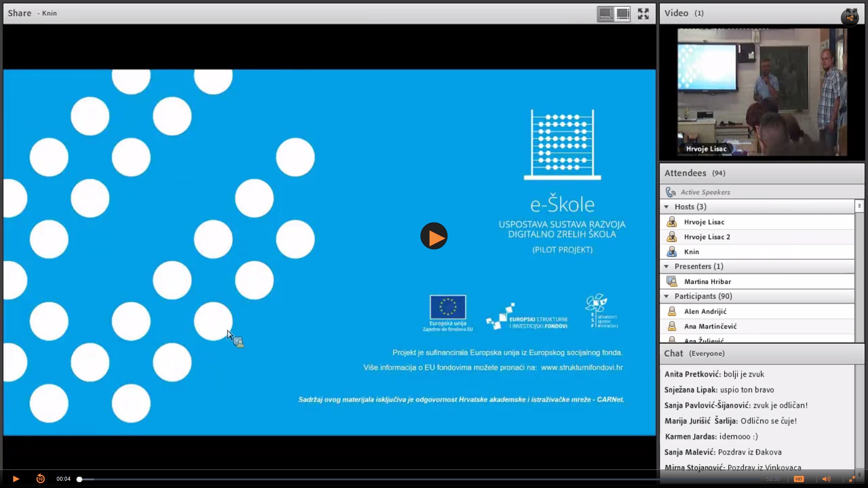
Task: Click the host icon next to Knin
Action: pyautogui.click(x=672, y=252)
